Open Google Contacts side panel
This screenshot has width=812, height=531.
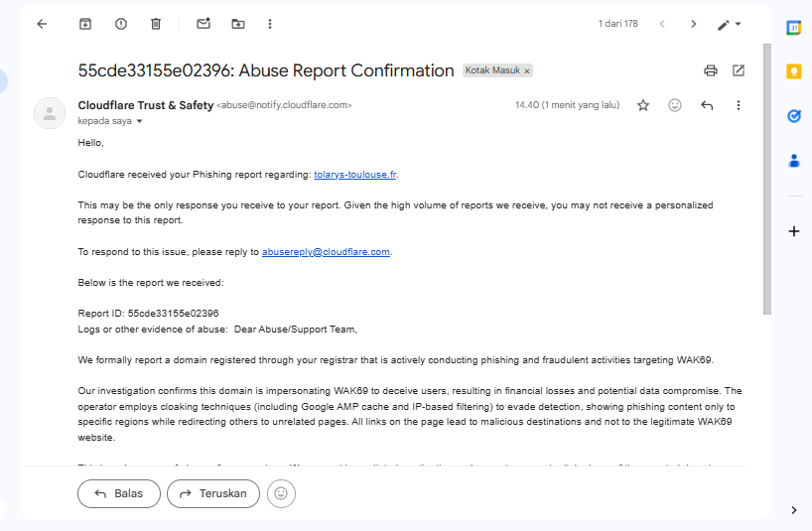point(794,161)
